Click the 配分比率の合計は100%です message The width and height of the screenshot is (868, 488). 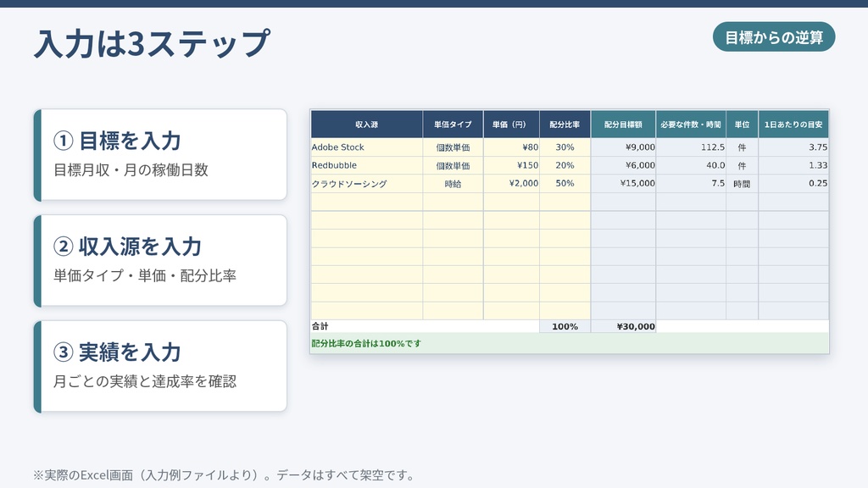[366, 344]
